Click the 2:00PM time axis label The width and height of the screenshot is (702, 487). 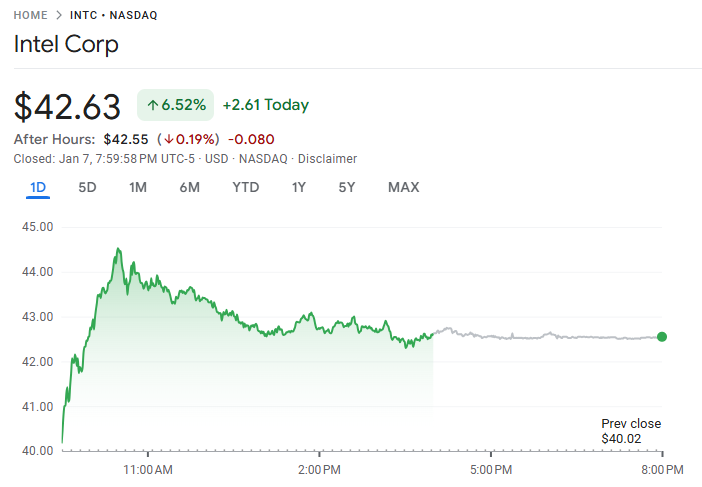coord(320,468)
